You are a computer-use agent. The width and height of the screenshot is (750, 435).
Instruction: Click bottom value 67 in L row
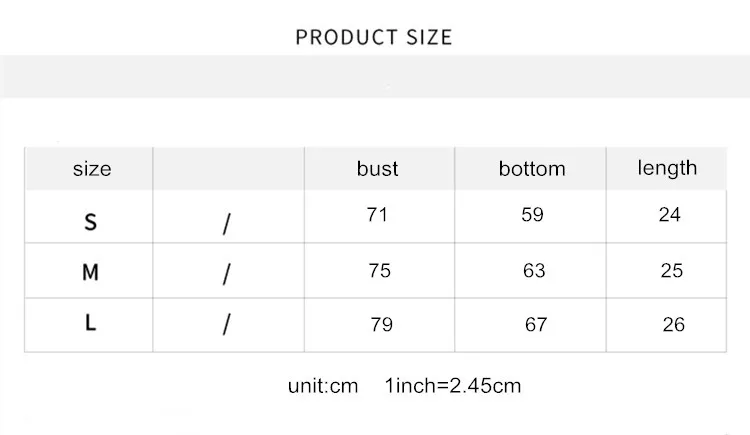(536, 324)
